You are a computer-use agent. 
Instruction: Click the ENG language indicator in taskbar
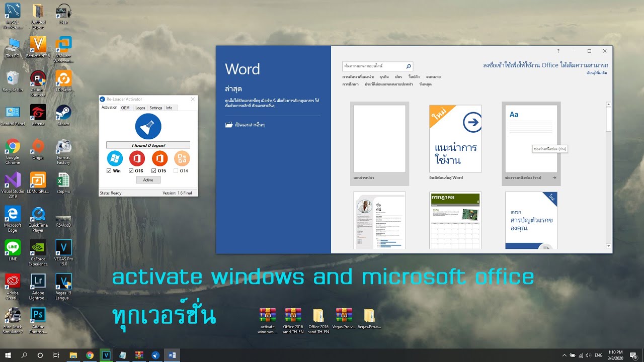click(x=598, y=355)
